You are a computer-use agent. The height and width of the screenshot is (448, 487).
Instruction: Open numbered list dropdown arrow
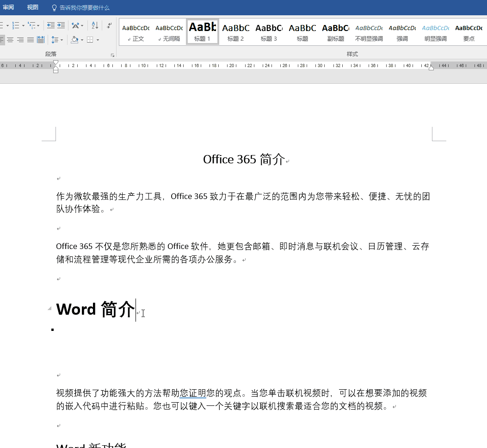point(23,25)
